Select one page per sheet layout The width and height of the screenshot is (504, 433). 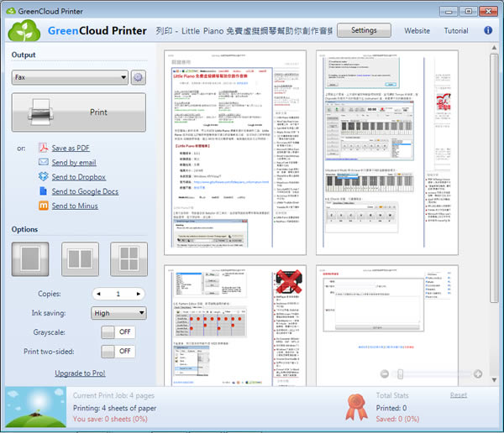29,260
